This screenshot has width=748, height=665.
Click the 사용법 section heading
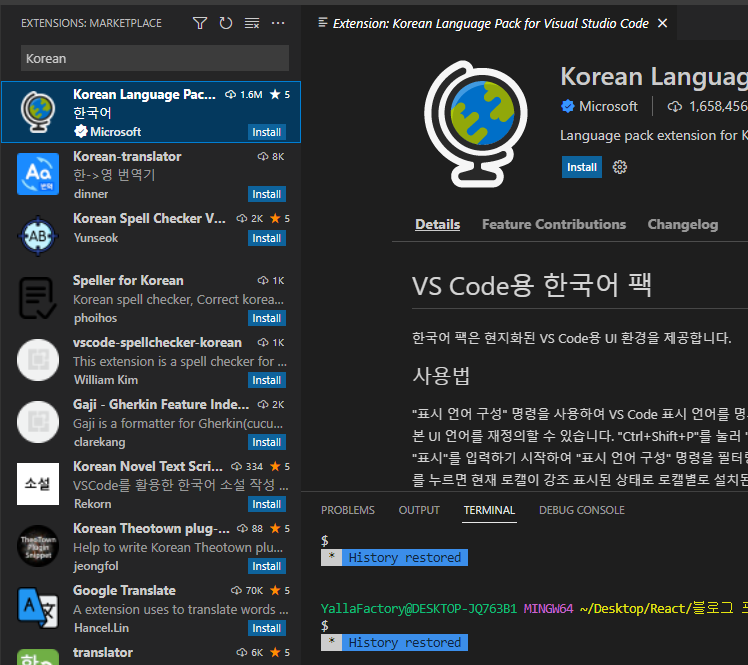[441, 375]
